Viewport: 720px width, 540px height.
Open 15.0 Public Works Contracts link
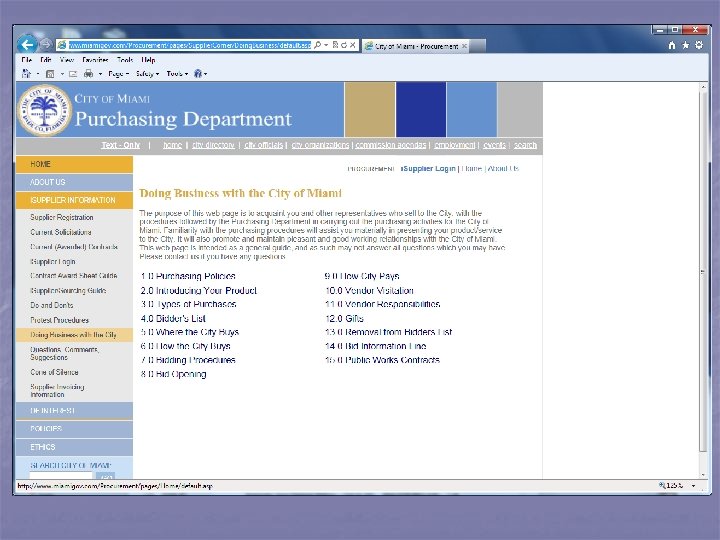click(x=382, y=360)
